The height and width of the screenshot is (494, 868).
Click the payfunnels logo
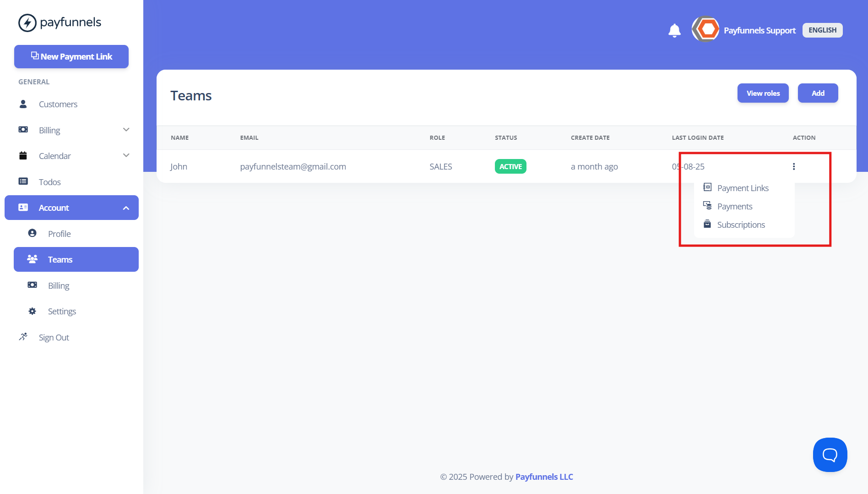pos(60,22)
